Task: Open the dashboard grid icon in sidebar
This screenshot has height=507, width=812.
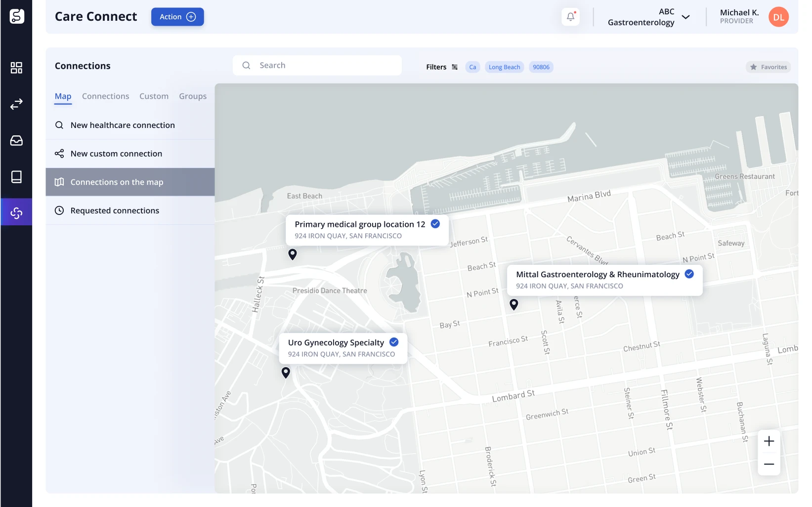Action: coord(16,68)
